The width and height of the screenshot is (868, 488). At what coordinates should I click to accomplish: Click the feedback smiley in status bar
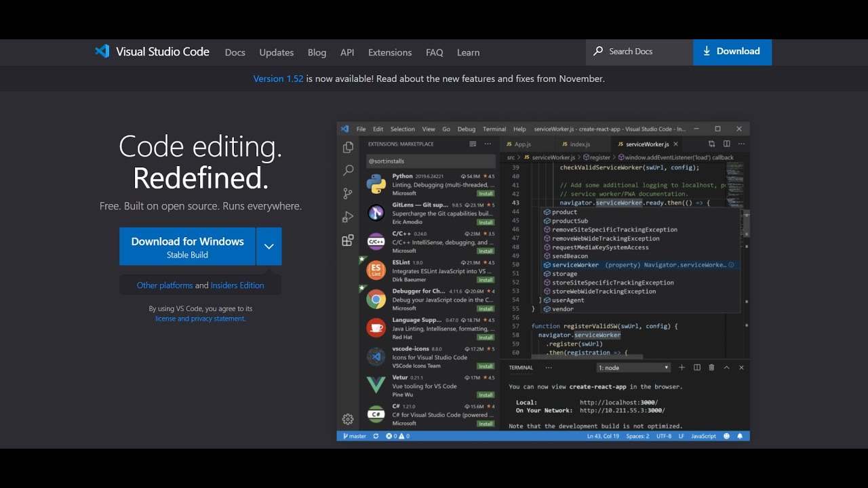pos(727,436)
